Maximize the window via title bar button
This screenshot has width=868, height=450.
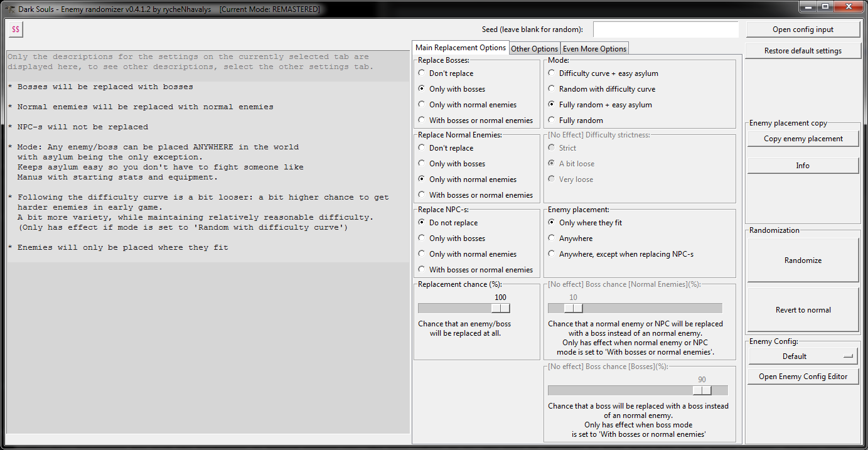(x=825, y=7)
